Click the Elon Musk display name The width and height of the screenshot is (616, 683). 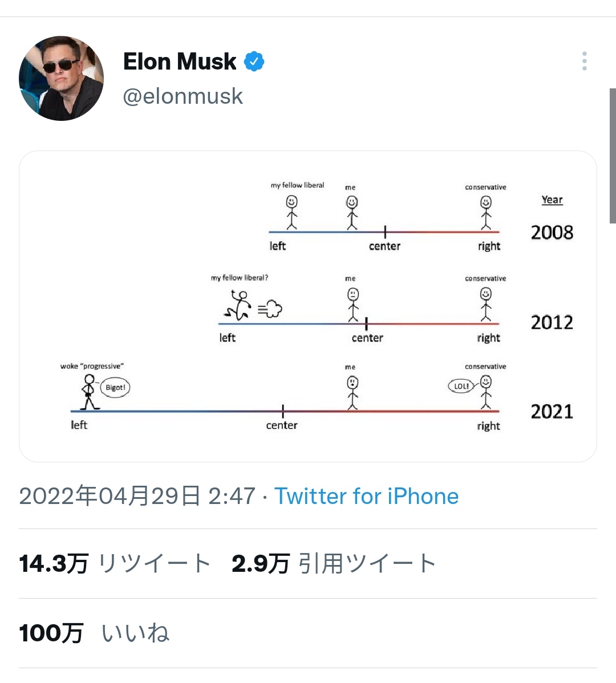tap(180, 62)
